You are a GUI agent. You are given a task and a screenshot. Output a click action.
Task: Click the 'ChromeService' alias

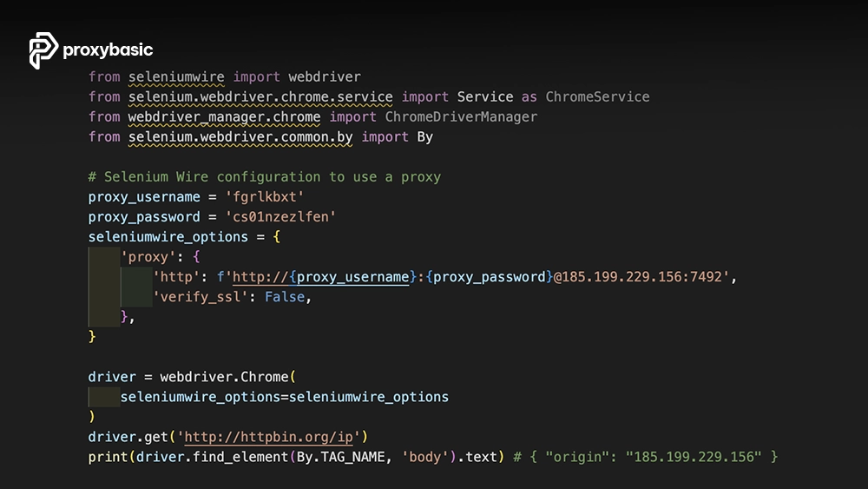point(597,97)
